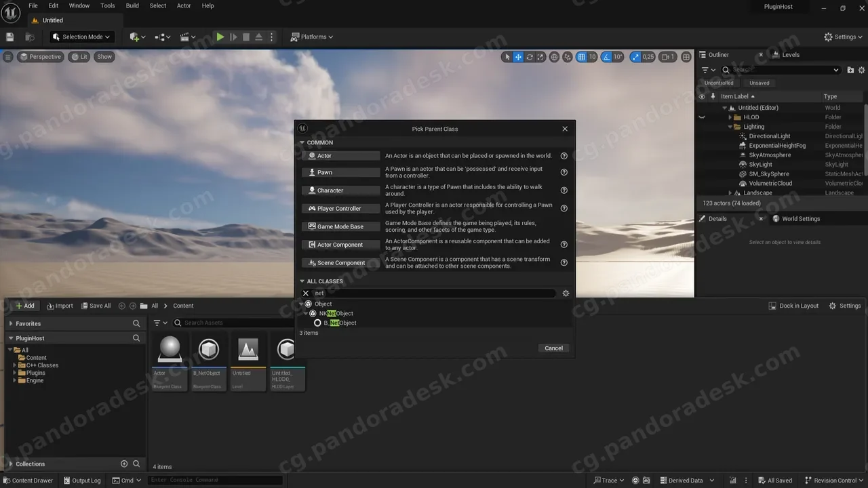
Task: Select B_NetObject in the class tree
Action: 340,323
